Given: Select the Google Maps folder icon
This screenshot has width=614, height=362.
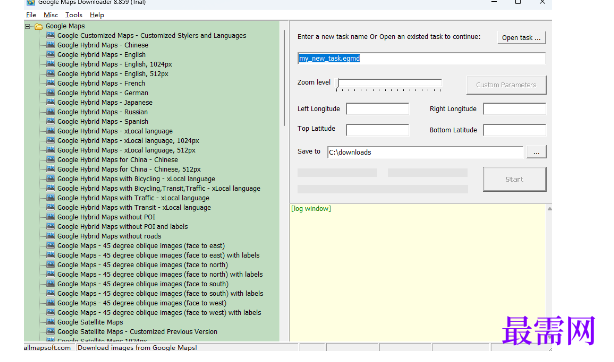Looking at the screenshot, I should (x=38, y=27).
